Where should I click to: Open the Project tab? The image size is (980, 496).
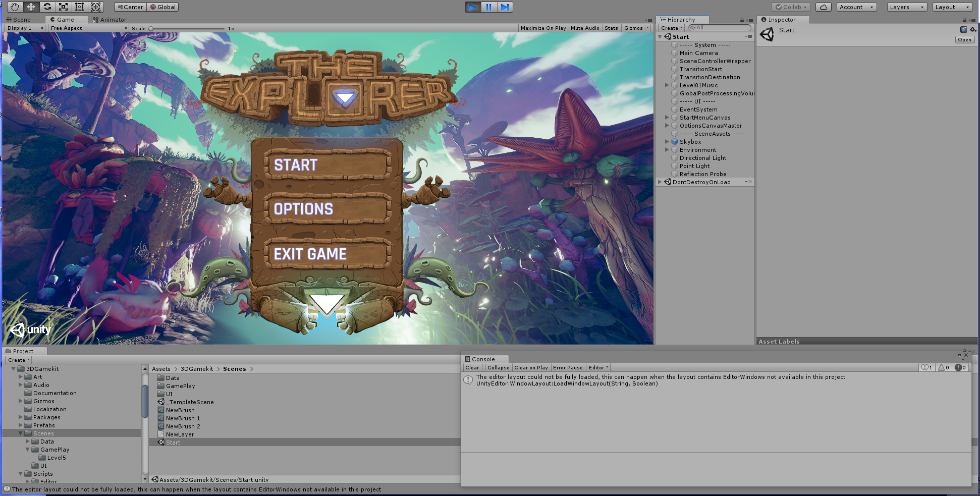point(23,351)
